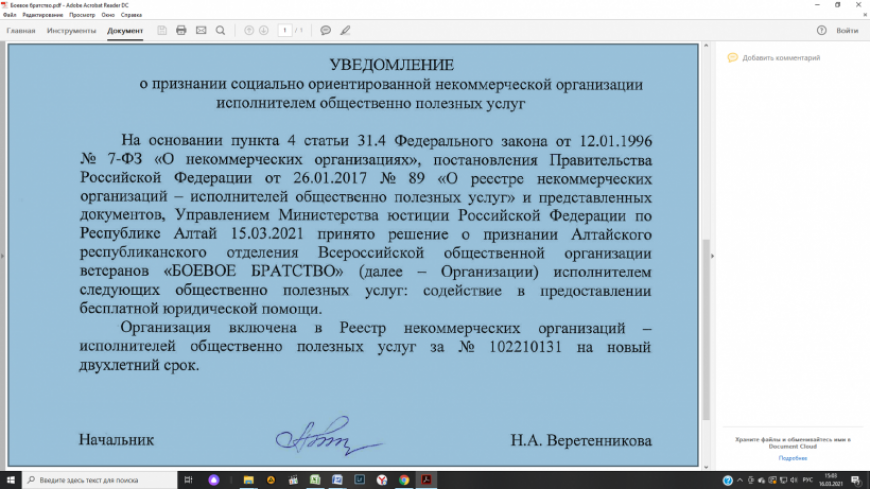Click the vertical scrollbar thumb
The image size is (870, 489).
tap(706, 330)
